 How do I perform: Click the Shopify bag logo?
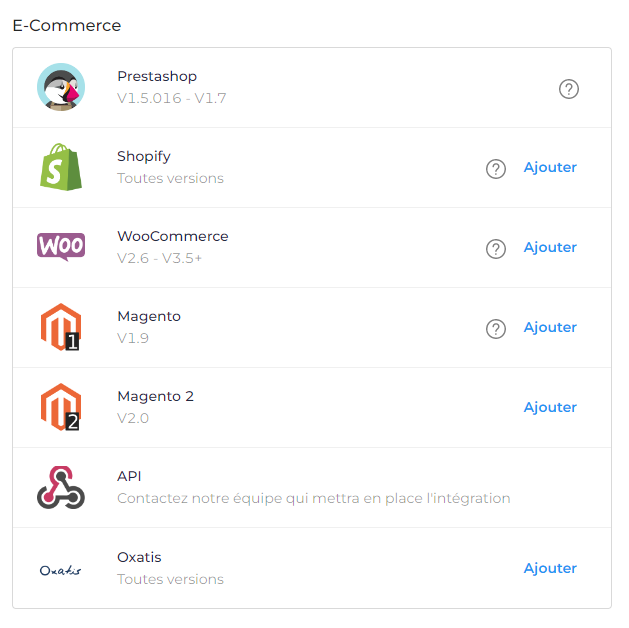pos(61,167)
